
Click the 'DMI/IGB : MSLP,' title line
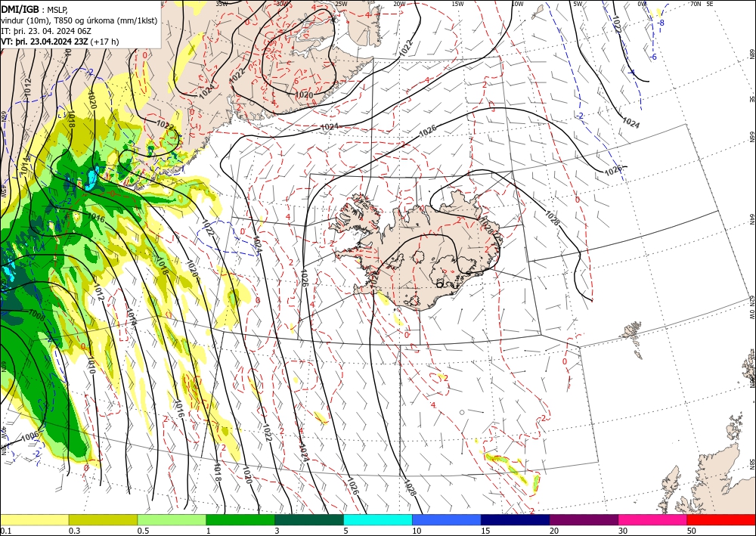pyautogui.click(x=34, y=8)
